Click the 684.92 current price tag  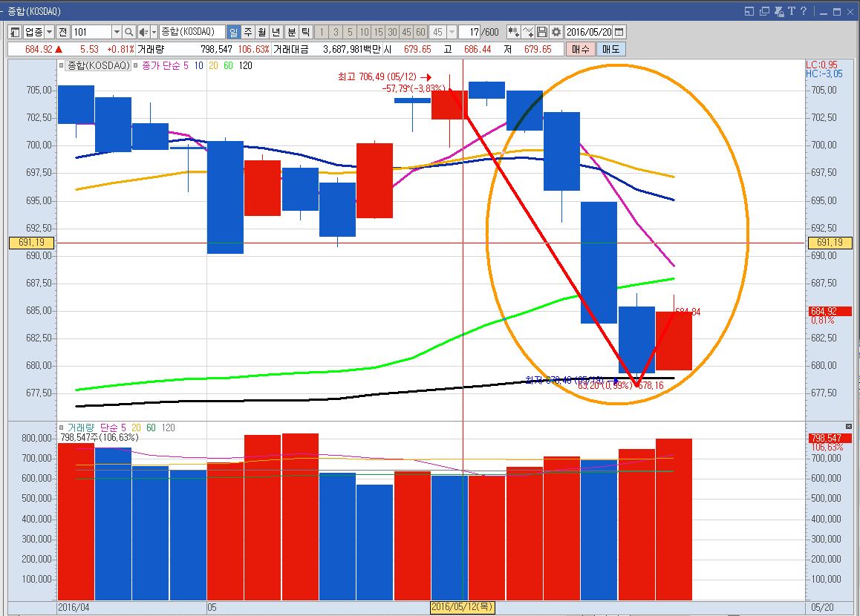point(830,311)
